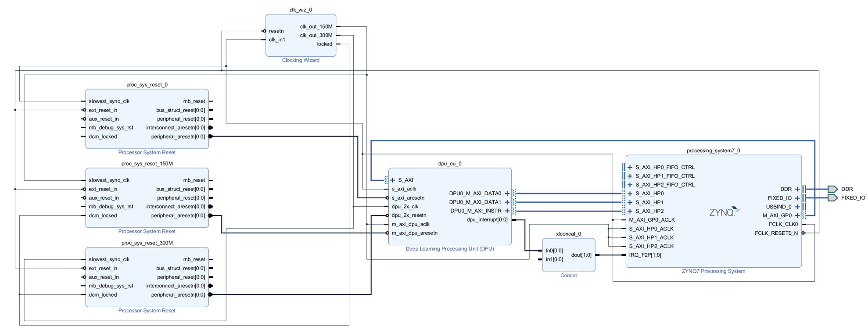The height and width of the screenshot is (330, 868).
Task: Select the FIXED_IO external port symbol
Action: pos(832,198)
